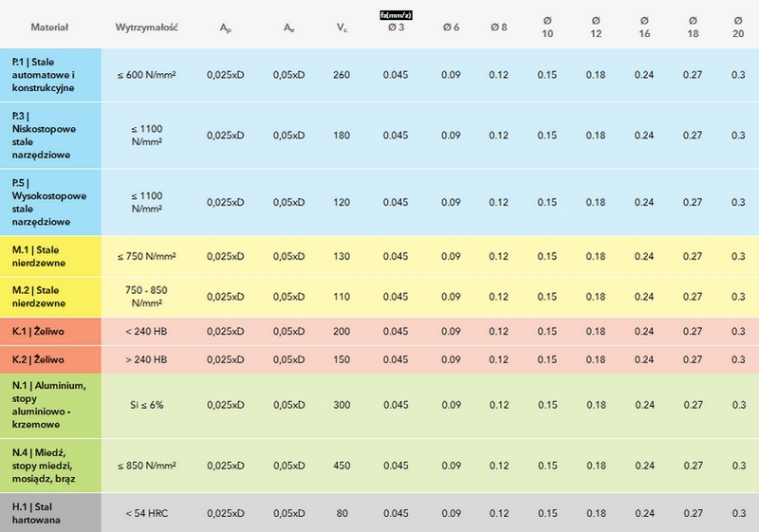Select the P.5 Wysokostopowe stale narzędziowe cell
759x532 pixels.
pyautogui.click(x=50, y=202)
